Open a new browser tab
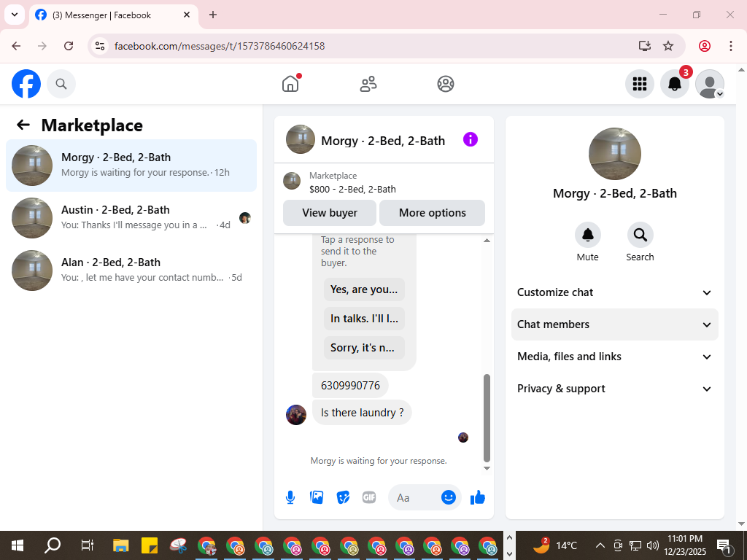 point(213,15)
